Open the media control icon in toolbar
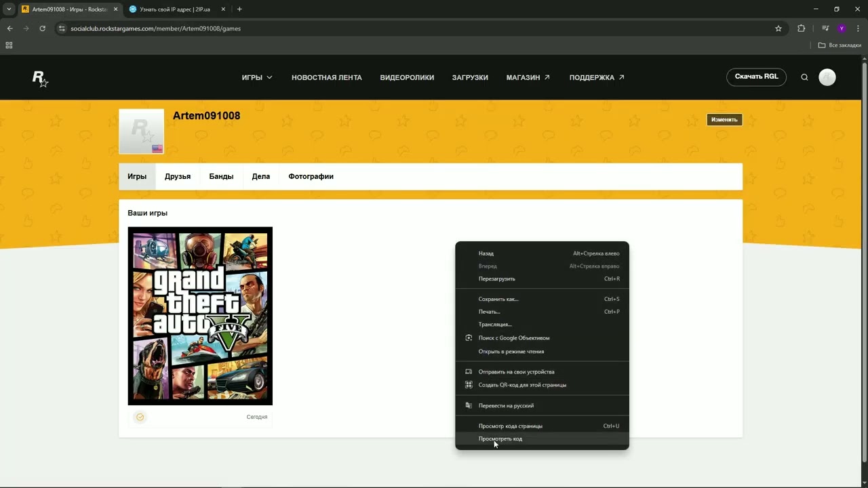Image resolution: width=868 pixels, height=488 pixels. [x=825, y=28]
